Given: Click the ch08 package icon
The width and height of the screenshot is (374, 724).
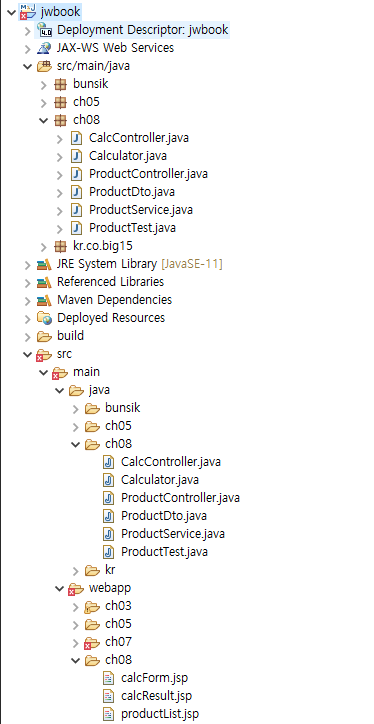Looking at the screenshot, I should click(60, 120).
